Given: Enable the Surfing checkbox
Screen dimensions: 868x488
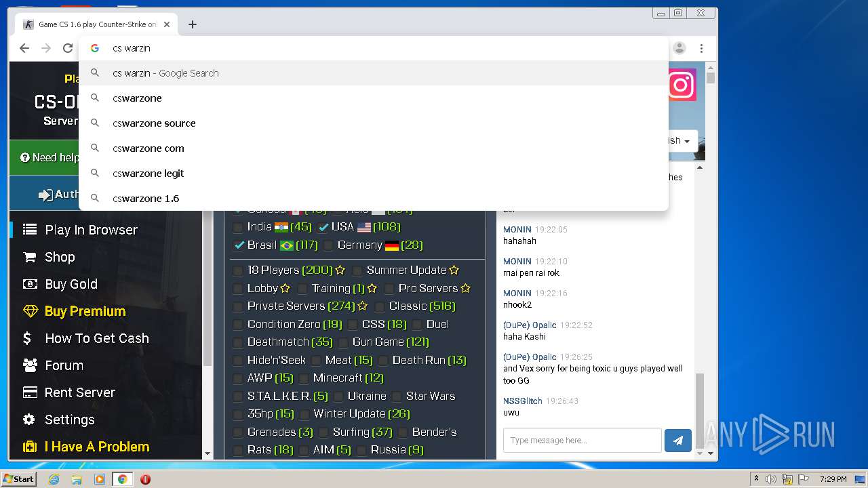Looking at the screenshot, I should pyautogui.click(x=323, y=432).
